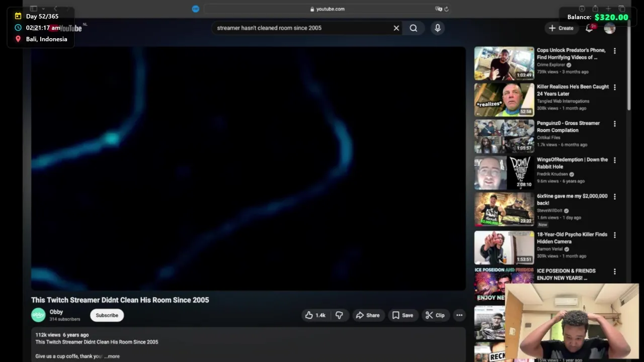Open more actions ellipsis under the video
This screenshot has width=644, height=362.
pos(459,315)
